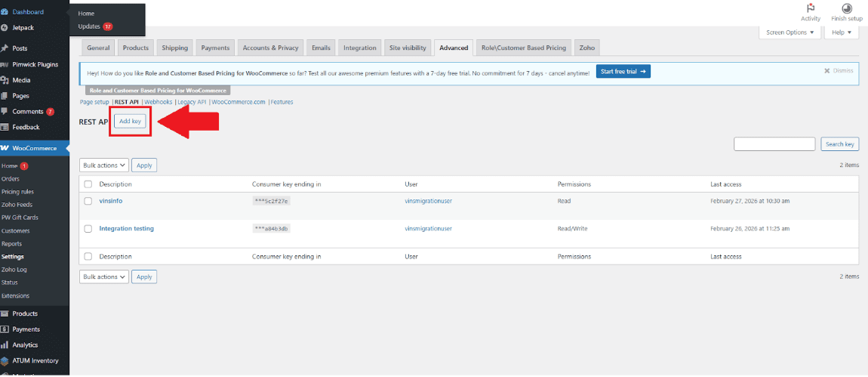Click the Add key button
This screenshot has width=868, height=377.
coord(131,121)
